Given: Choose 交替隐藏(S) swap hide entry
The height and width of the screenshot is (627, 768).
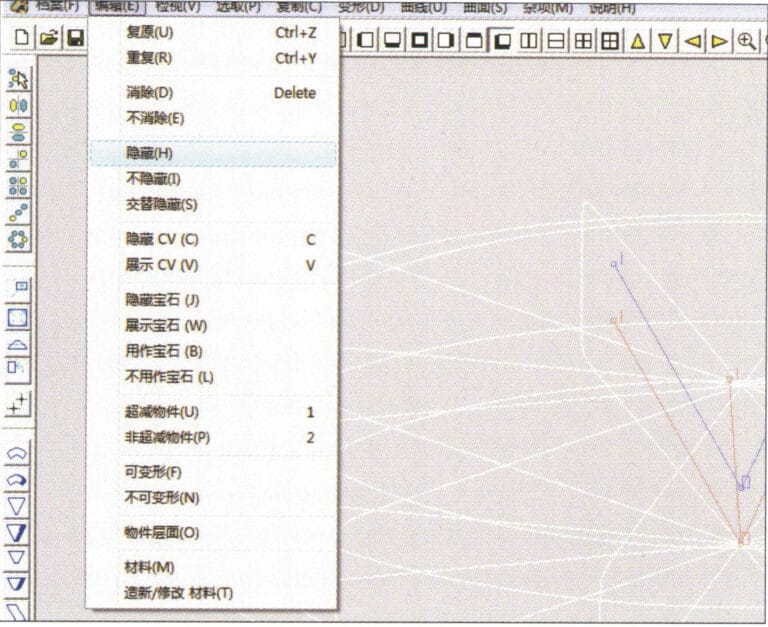Looking at the screenshot, I should [x=213, y=204].
